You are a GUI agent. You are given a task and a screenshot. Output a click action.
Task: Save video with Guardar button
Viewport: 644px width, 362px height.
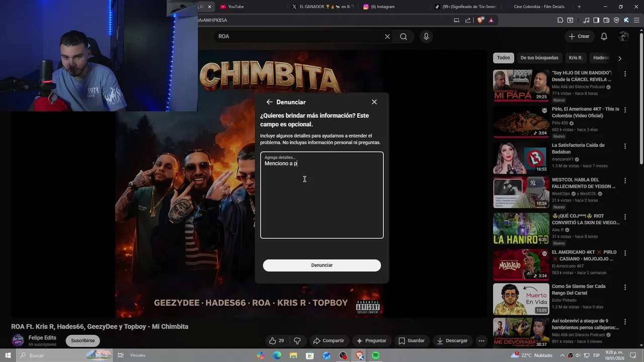[412, 340]
